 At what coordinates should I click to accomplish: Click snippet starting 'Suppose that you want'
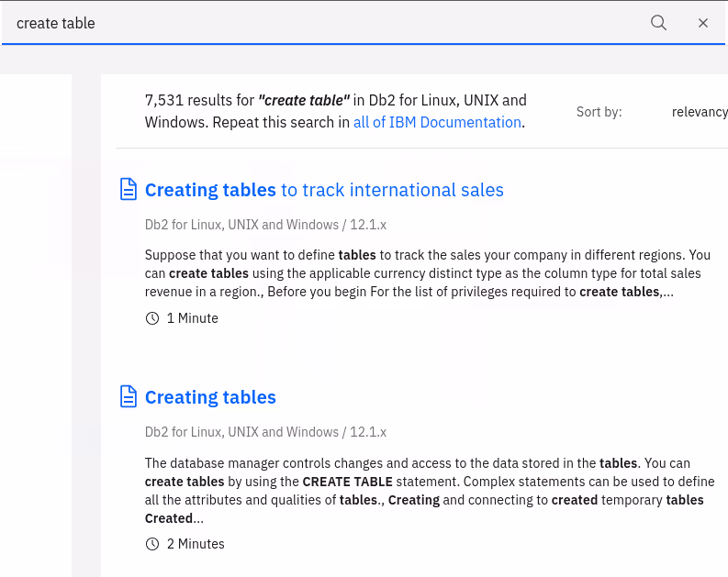[x=428, y=273]
